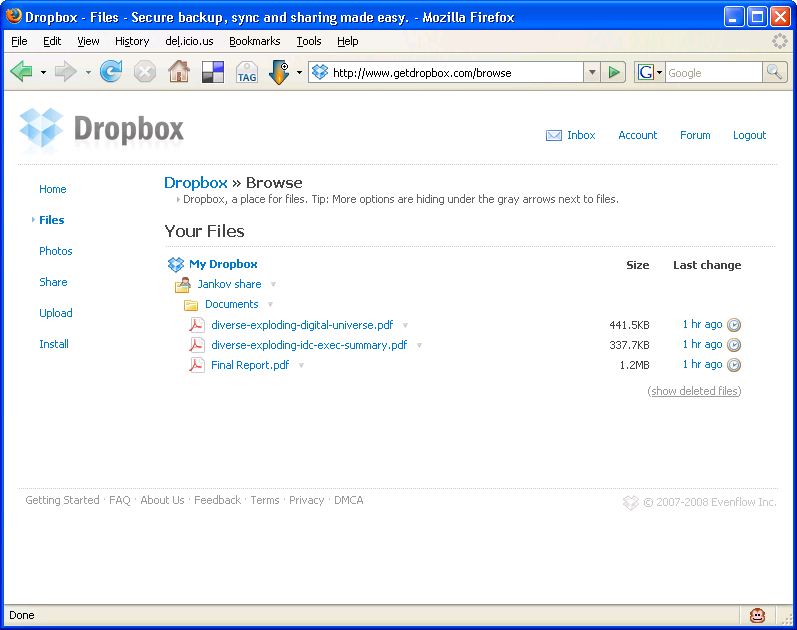
Task: Click the Google search input field
Action: pyautogui.click(x=714, y=73)
